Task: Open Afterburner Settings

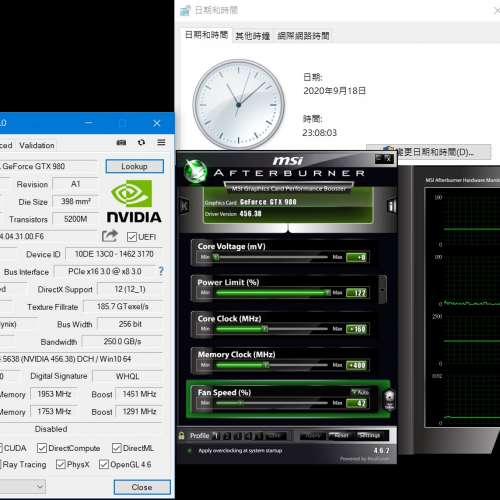Action: coord(370,436)
